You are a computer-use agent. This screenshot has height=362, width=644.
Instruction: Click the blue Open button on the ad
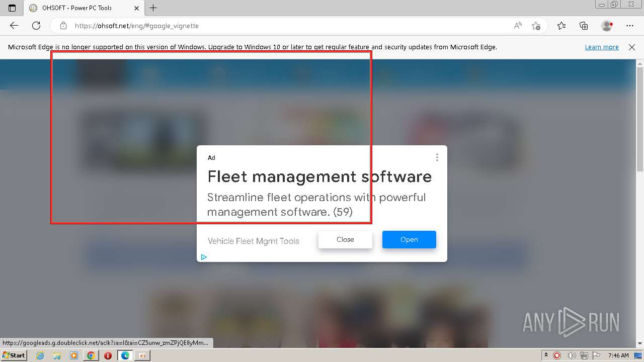409,239
